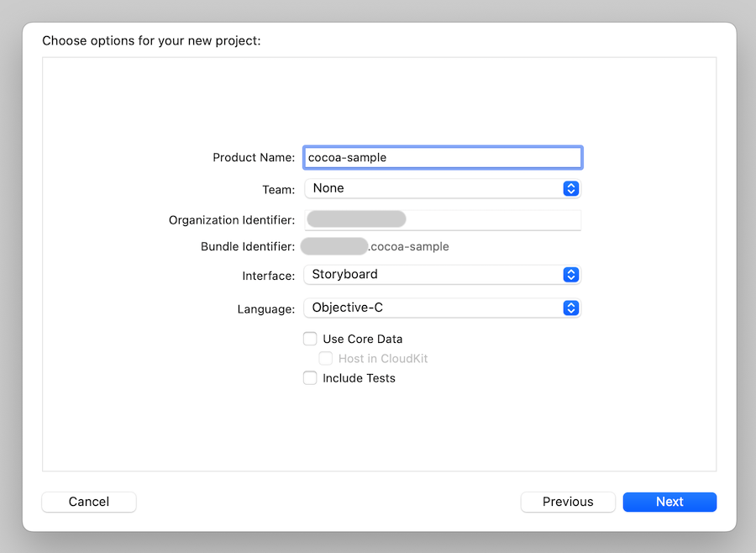Screen dimensions: 756x553
Task: Expand the Language dropdown set to Objective-C
Action: 433,308
